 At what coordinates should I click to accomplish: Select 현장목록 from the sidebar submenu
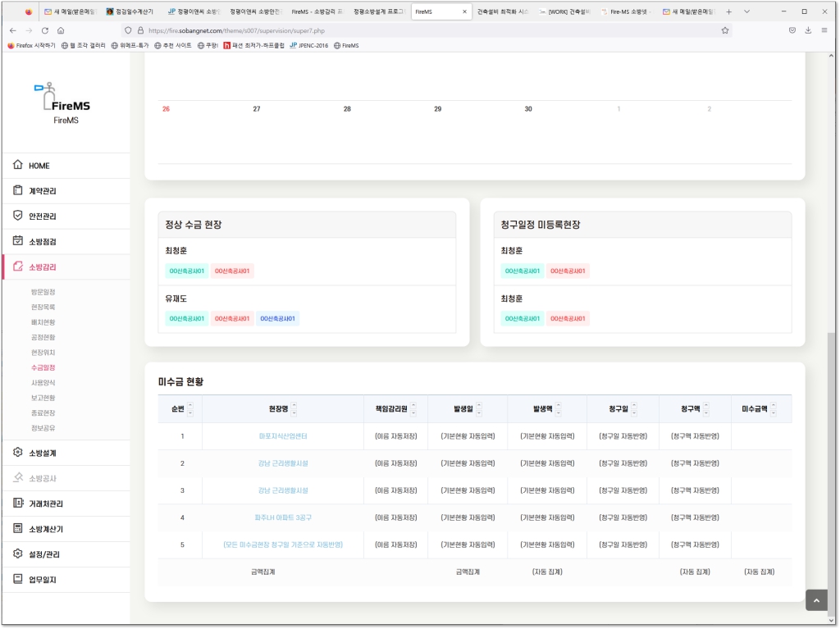tap(43, 307)
